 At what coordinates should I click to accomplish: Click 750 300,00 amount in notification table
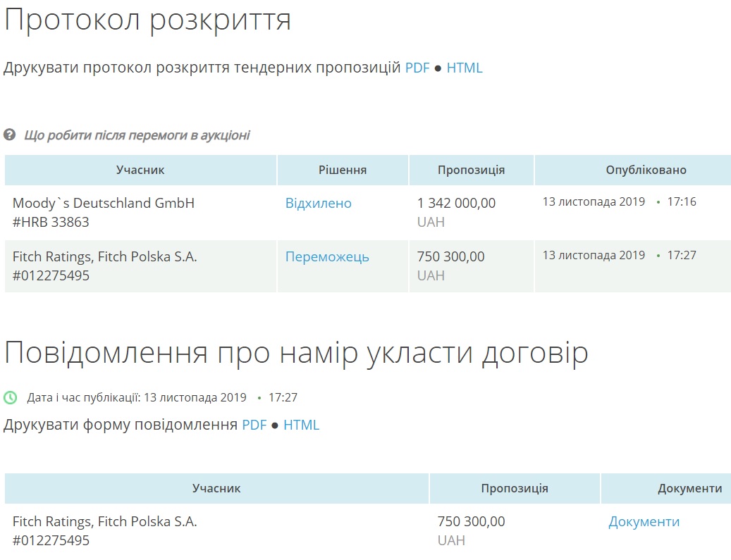coord(471,522)
